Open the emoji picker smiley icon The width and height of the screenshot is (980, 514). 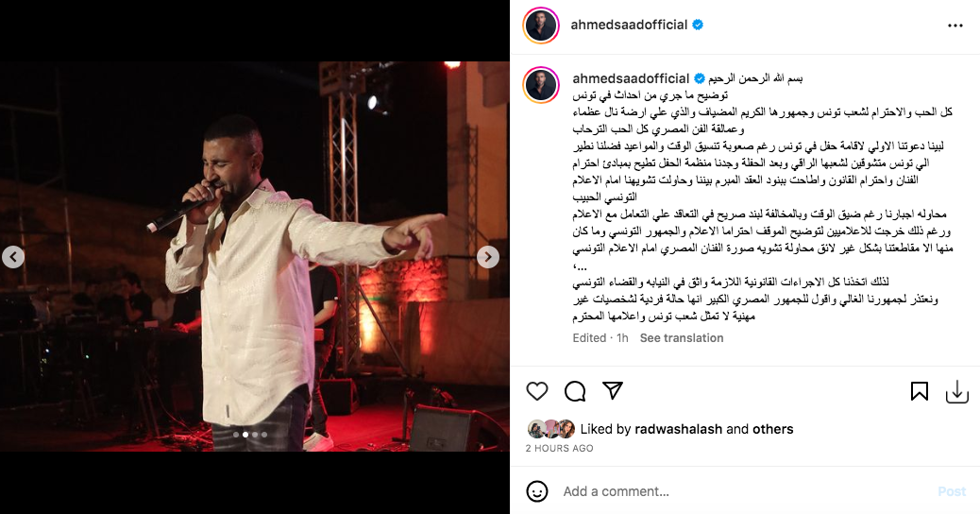(x=537, y=491)
